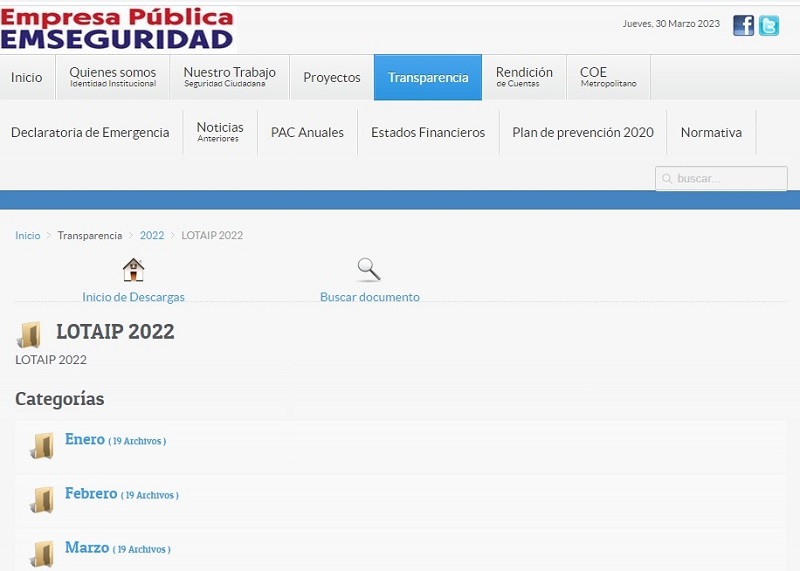Open Rendición de Cuentas menu

pos(524,78)
